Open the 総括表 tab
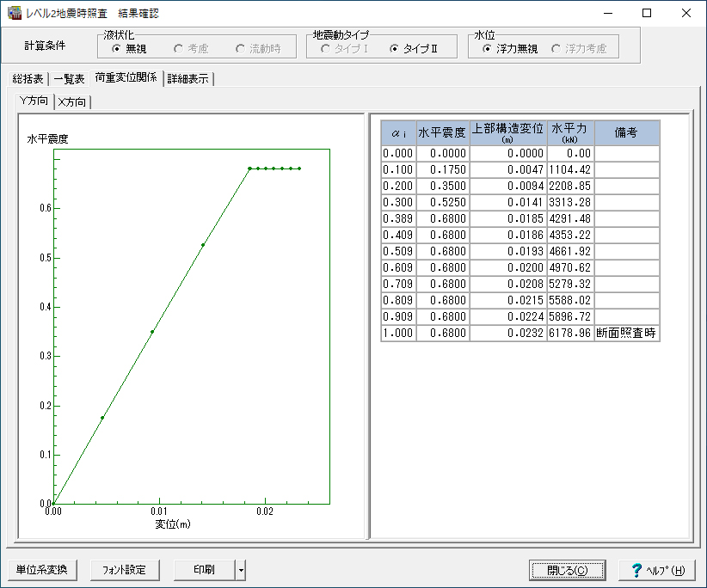The height and width of the screenshot is (588, 707). pyautogui.click(x=28, y=79)
